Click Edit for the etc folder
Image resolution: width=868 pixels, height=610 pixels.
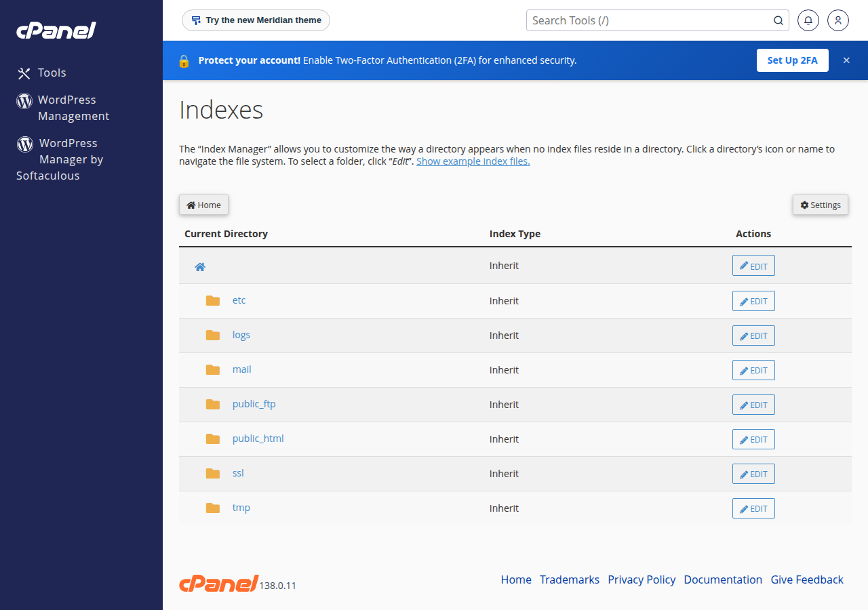753,301
